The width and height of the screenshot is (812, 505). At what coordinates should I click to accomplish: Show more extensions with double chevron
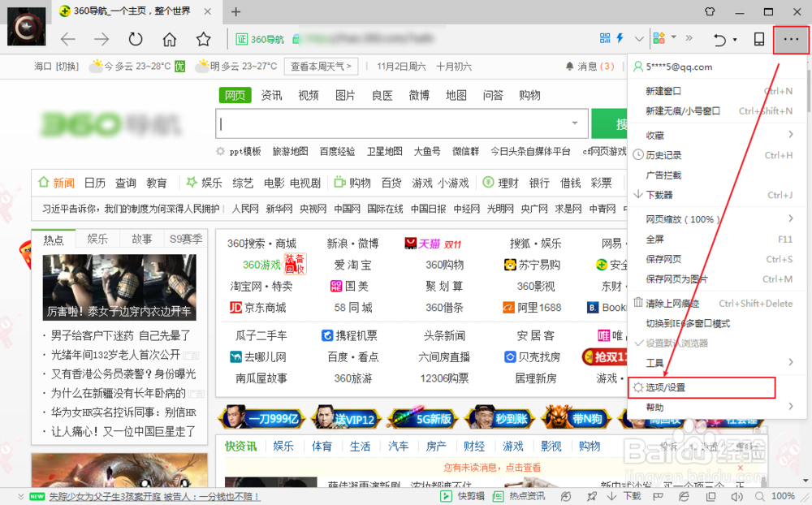[689, 38]
